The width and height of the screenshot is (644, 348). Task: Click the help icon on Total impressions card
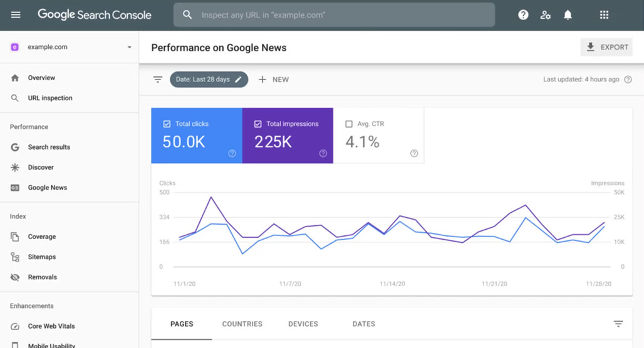click(323, 153)
